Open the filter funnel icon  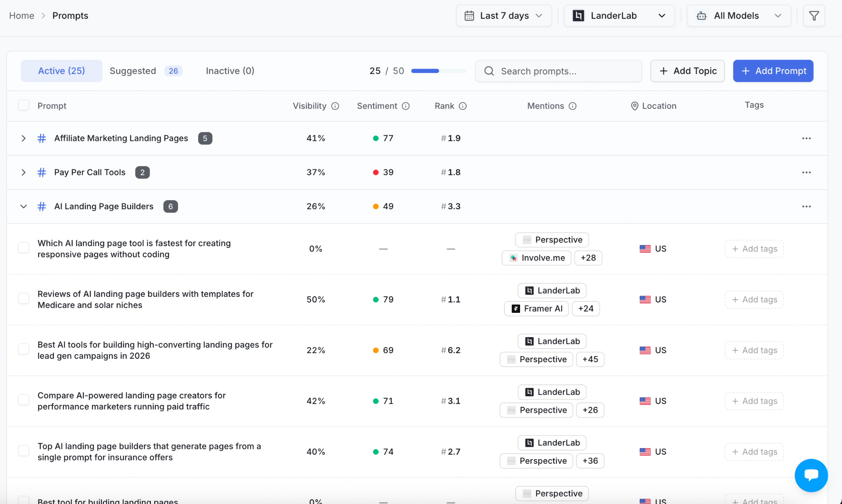pos(814,16)
